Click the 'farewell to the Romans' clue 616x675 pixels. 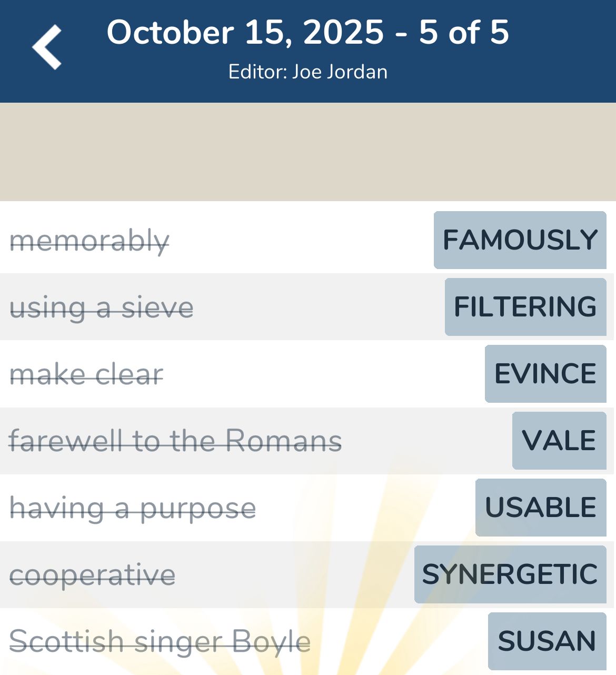pos(175,441)
